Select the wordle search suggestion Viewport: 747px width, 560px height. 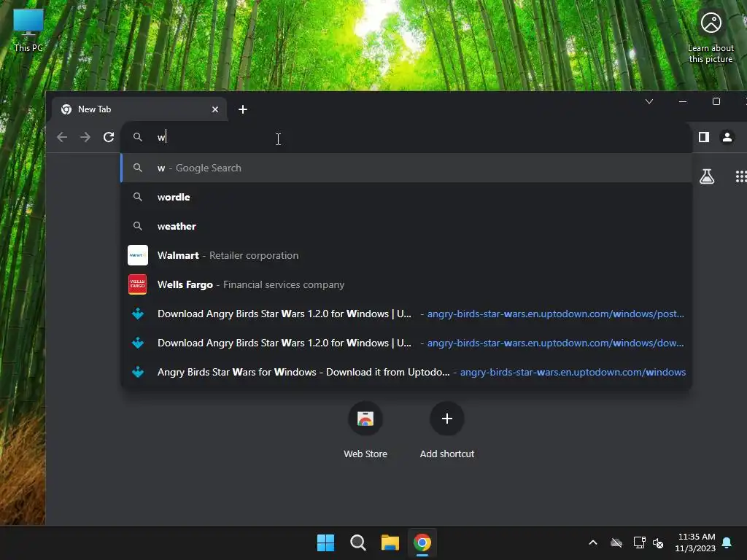click(x=406, y=197)
